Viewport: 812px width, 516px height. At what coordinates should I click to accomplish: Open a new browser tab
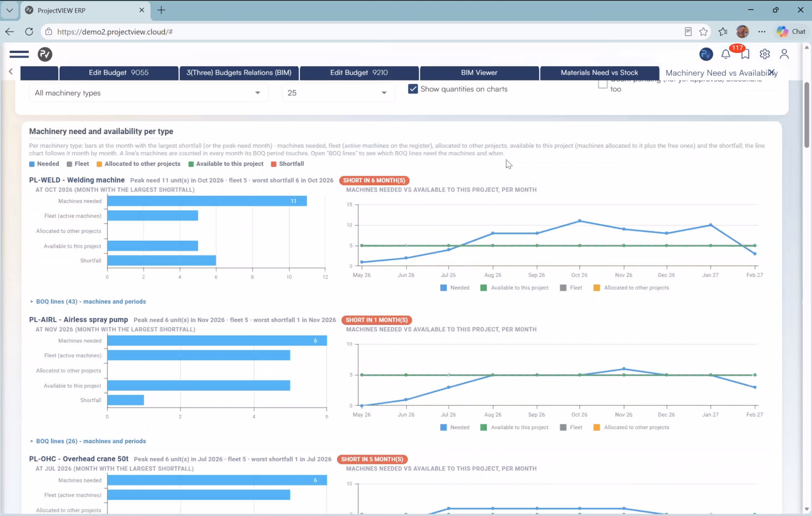161,10
